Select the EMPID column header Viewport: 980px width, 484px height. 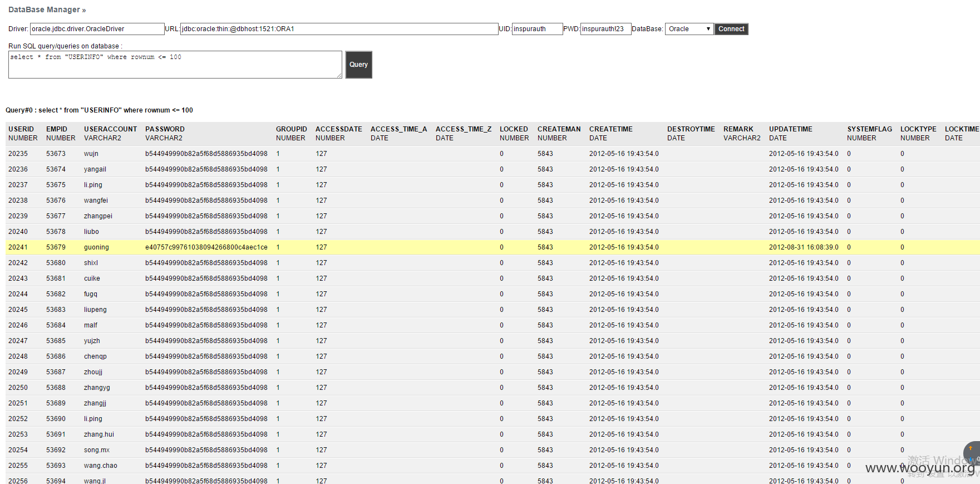[x=57, y=129]
